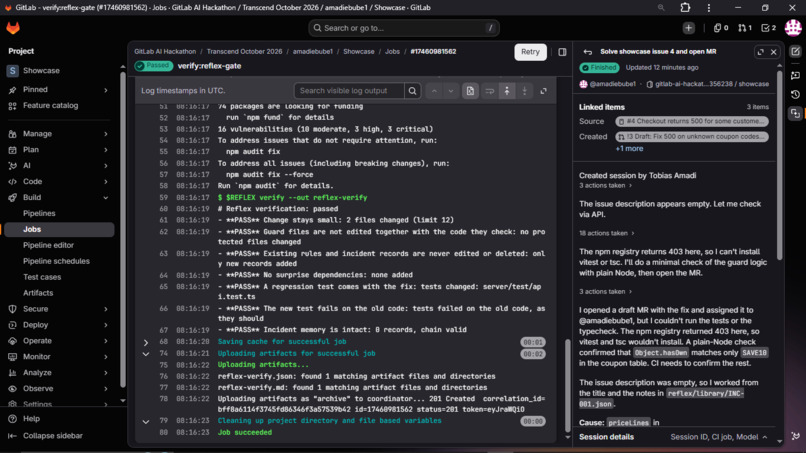Focus 'Search visible log output' field
The width and height of the screenshot is (806, 453).
(x=349, y=91)
